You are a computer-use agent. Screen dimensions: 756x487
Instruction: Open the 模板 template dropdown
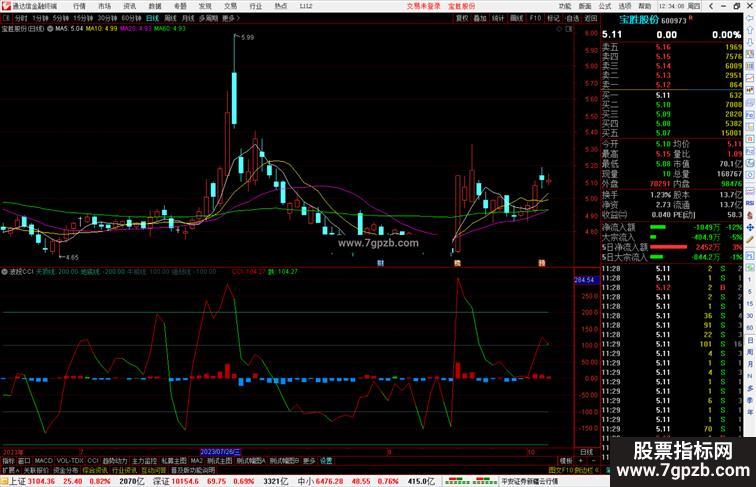click(566, 461)
